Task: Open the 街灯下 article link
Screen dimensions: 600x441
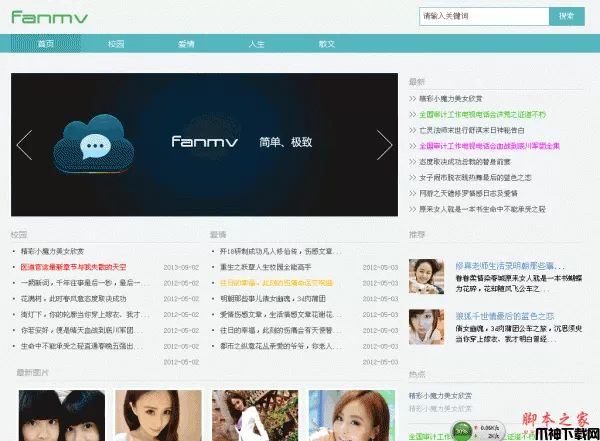Action: (x=85, y=314)
